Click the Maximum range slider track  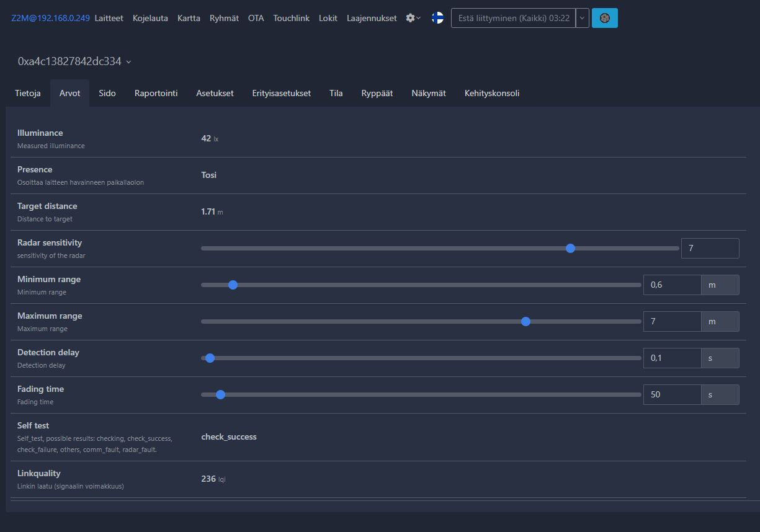(372, 321)
